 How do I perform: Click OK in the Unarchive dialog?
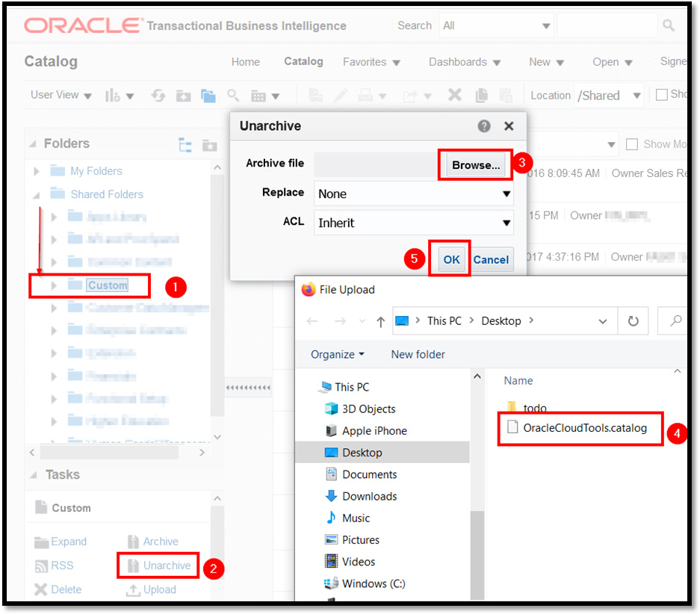coord(451,260)
